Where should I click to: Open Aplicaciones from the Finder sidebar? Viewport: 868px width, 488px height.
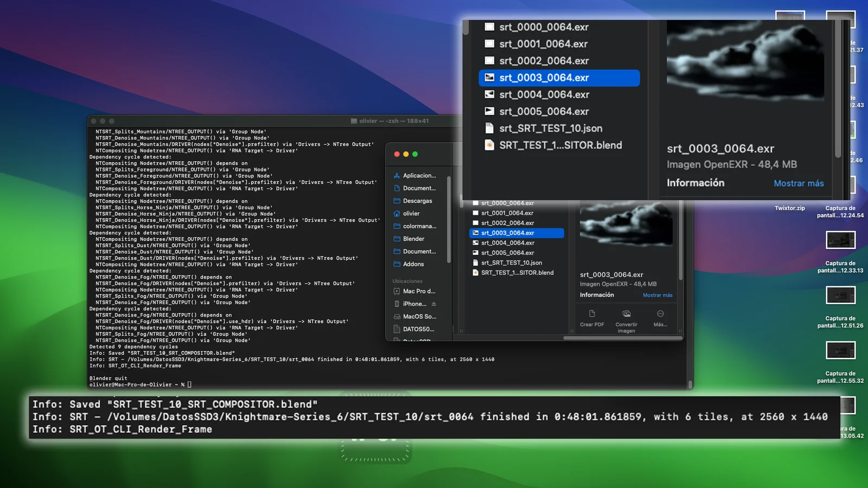pos(419,175)
